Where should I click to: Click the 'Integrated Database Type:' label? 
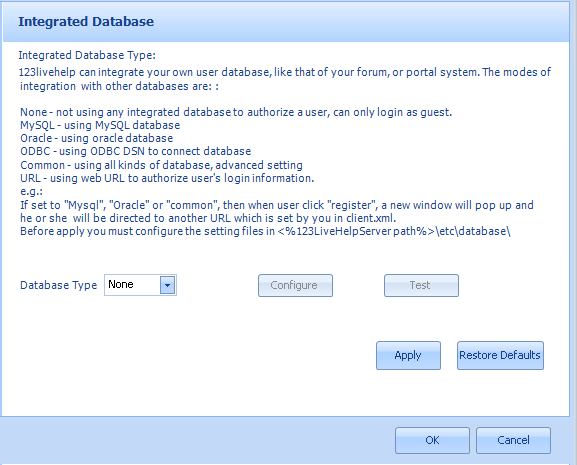click(87, 55)
